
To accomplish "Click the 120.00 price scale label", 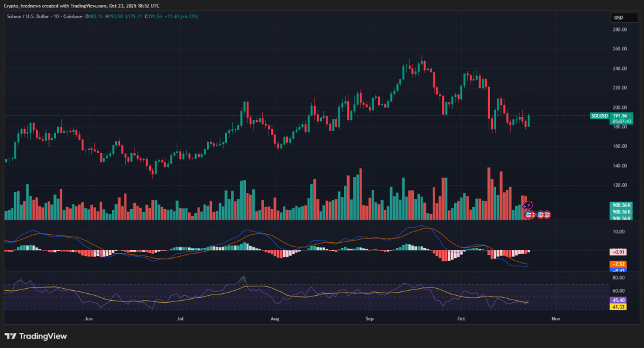I will (620, 186).
